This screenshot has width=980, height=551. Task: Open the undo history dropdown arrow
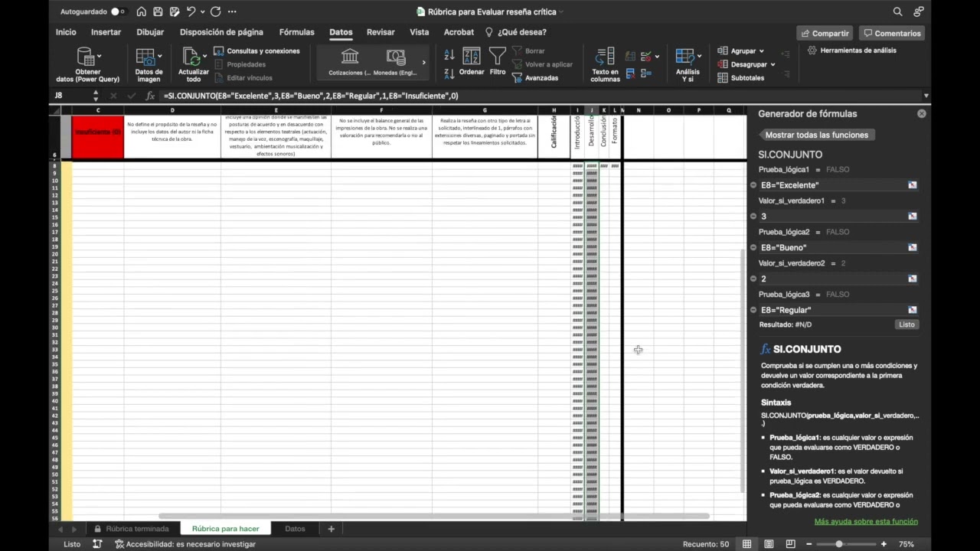click(x=202, y=12)
